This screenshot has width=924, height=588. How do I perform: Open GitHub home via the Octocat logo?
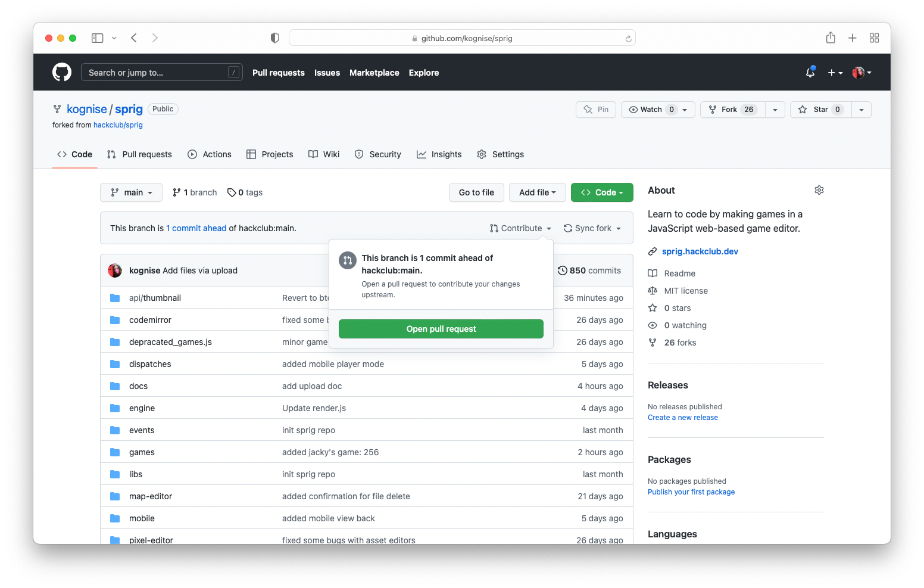tap(62, 72)
